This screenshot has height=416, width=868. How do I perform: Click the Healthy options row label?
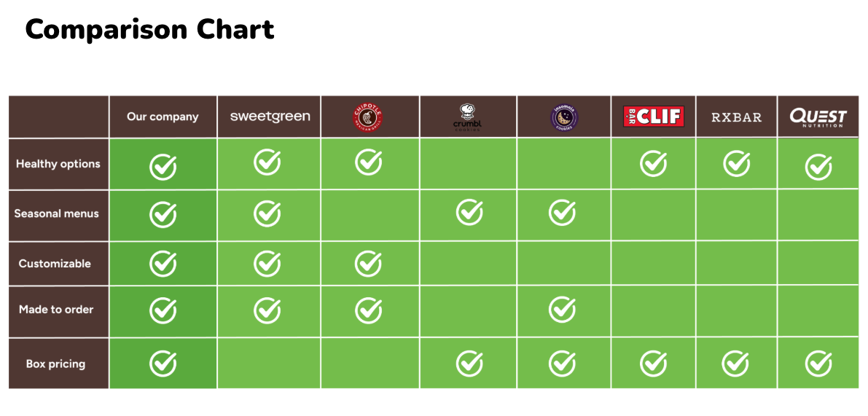[x=58, y=164]
